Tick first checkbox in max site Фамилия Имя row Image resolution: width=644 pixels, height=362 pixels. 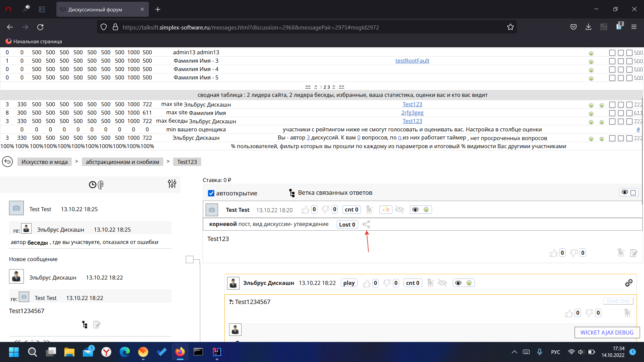point(612,113)
